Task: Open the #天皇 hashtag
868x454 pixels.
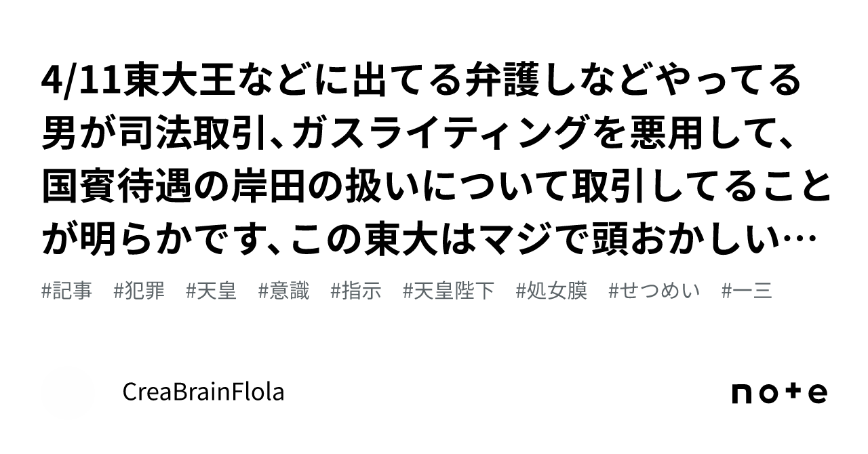Action: (212, 291)
